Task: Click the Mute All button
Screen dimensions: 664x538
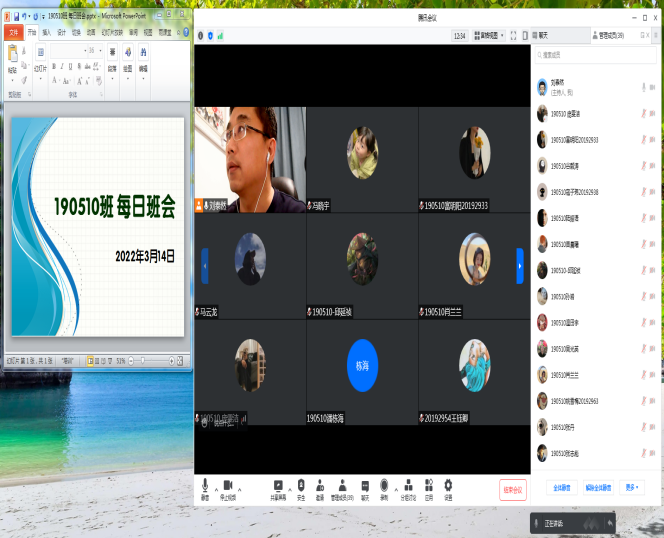Action: click(x=562, y=488)
